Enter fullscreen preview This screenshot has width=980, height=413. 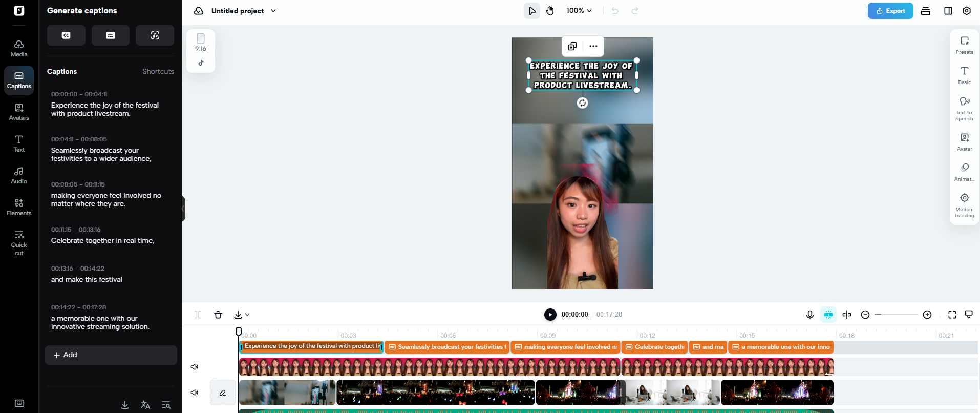952,315
